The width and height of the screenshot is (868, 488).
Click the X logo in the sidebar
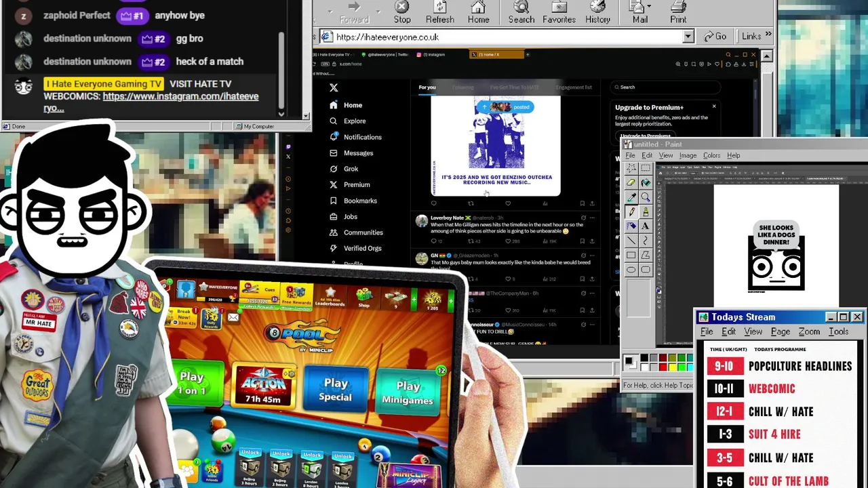333,87
